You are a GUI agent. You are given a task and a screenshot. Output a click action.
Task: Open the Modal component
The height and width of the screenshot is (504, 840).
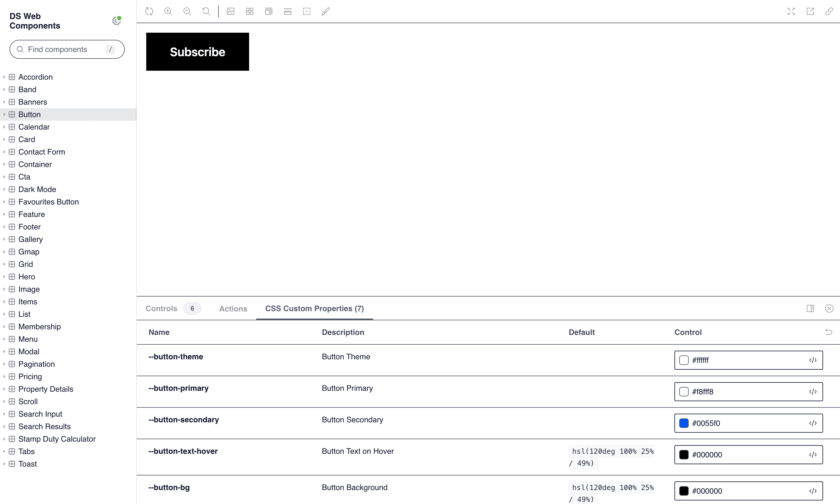pyautogui.click(x=29, y=352)
